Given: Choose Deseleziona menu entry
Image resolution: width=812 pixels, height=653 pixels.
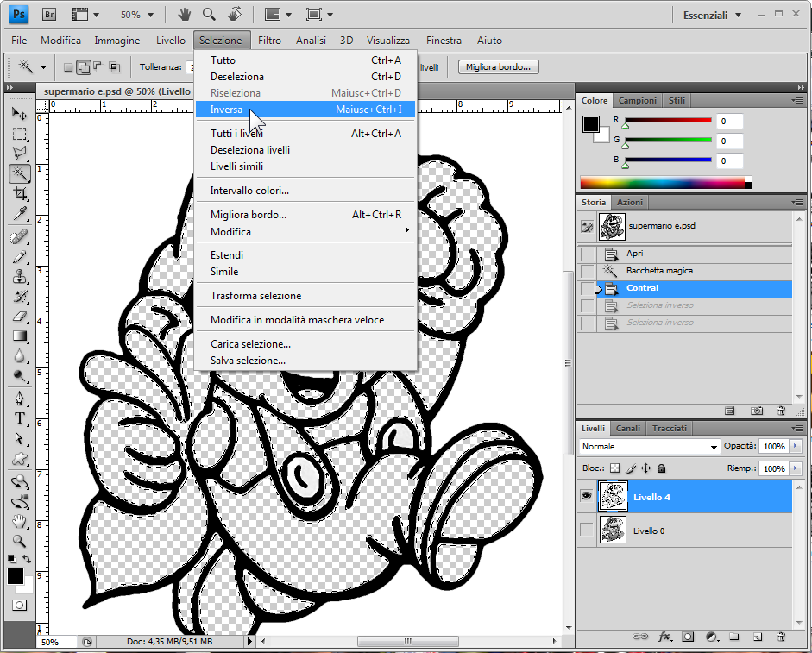Looking at the screenshot, I should coord(305,77).
